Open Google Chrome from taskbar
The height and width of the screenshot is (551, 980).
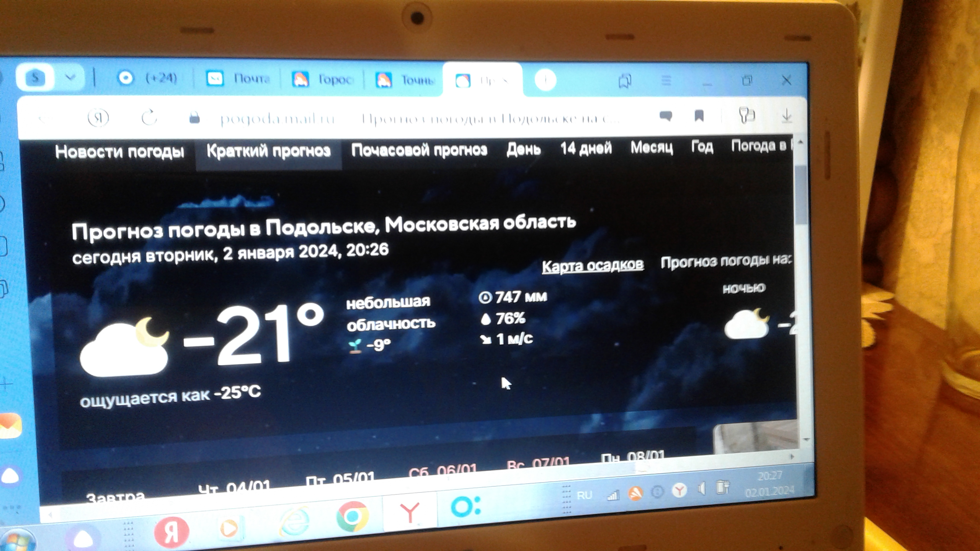[x=352, y=517]
